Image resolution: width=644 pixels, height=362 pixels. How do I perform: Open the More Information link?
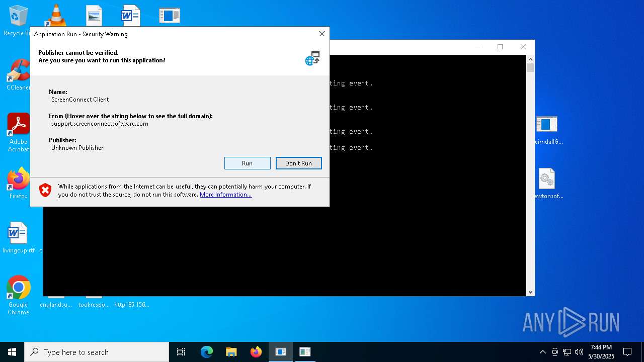coord(225,195)
